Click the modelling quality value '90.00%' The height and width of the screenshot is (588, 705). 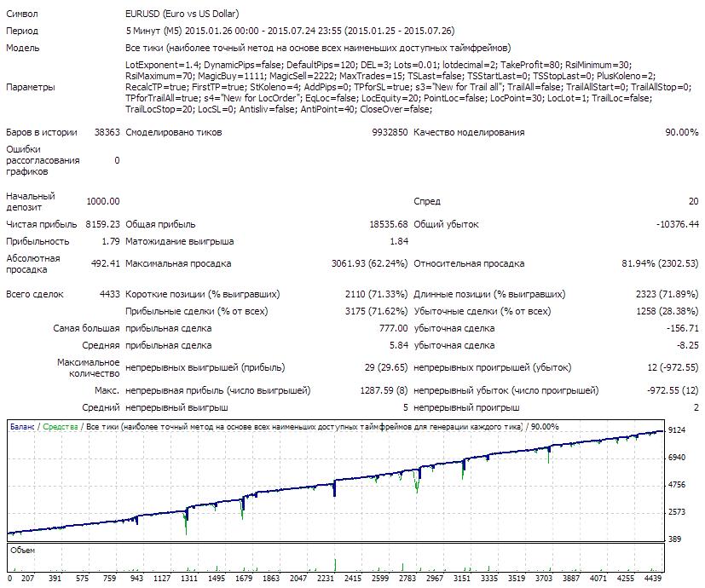click(682, 132)
